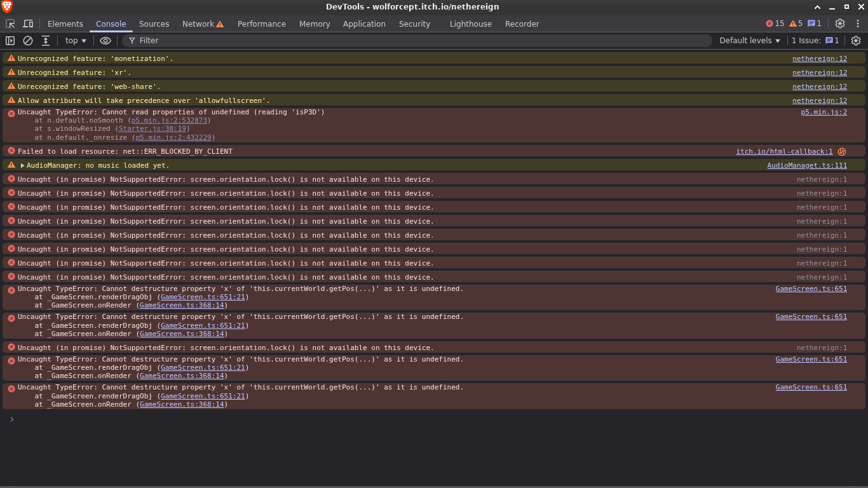Screen dimensions: 868x488
Task: Open the itch.io/html-callback:1 link
Action: 784,152
